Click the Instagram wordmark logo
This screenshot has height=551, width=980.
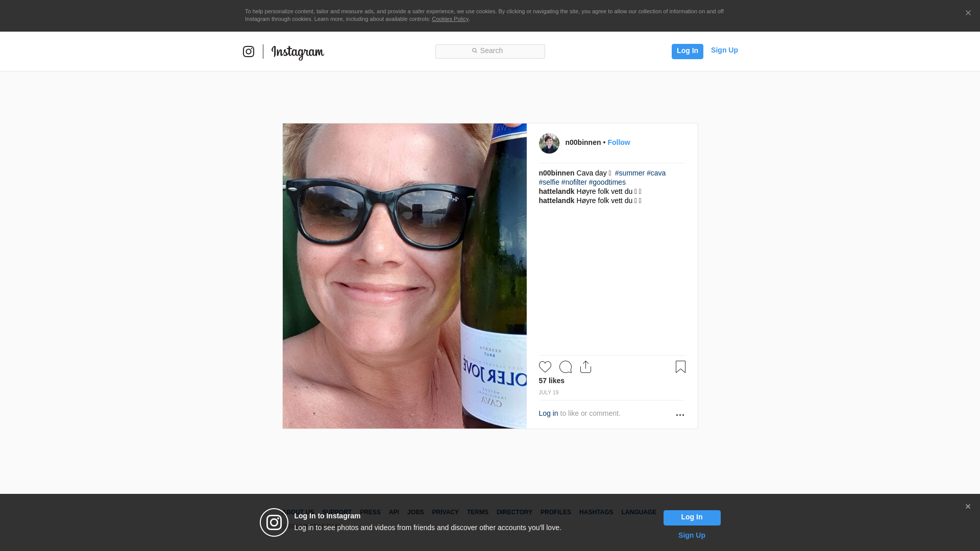click(298, 52)
